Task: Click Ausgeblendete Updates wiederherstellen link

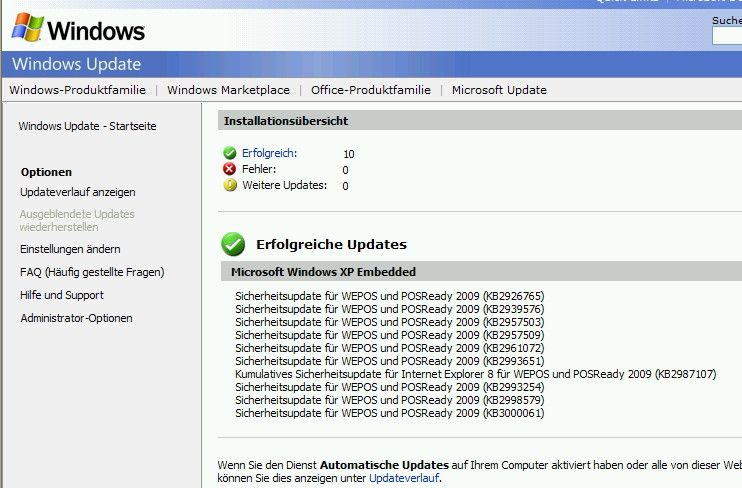Action: [77, 221]
